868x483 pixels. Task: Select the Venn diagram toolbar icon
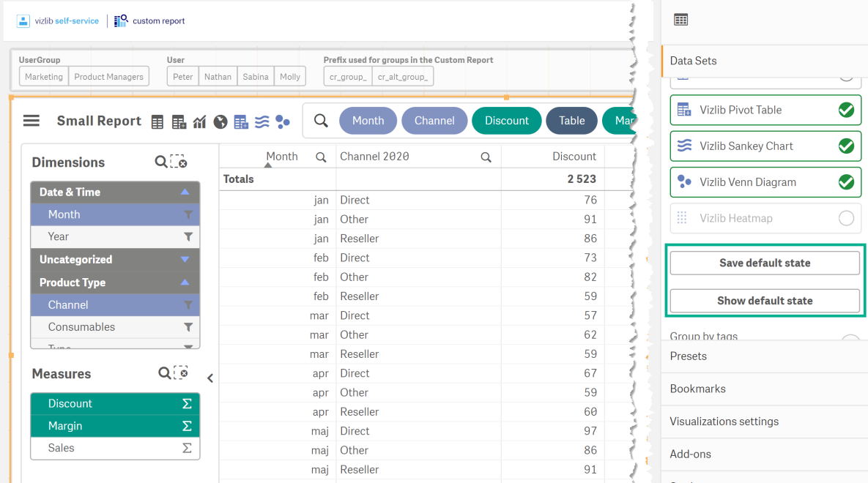pyautogui.click(x=283, y=121)
